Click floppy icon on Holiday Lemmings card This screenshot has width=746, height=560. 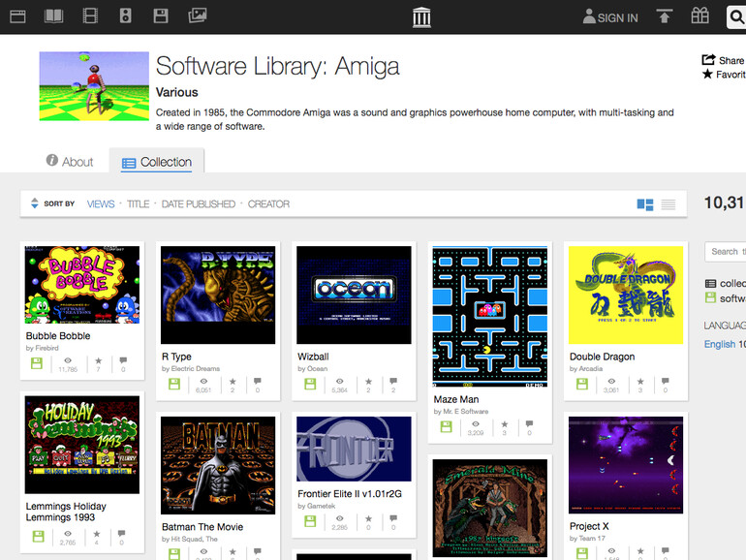coord(39,536)
